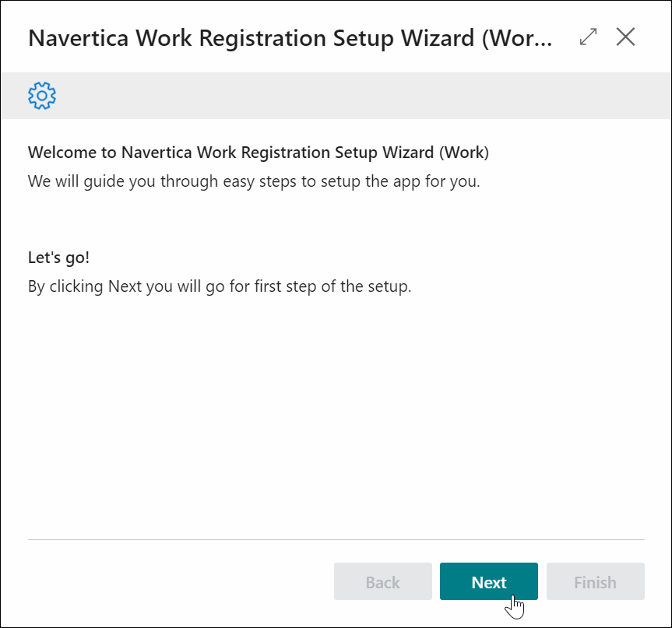Select the 'Welcome to Navertica Work Registration' heading
Viewport: 672px width, 628px height.
point(259,153)
